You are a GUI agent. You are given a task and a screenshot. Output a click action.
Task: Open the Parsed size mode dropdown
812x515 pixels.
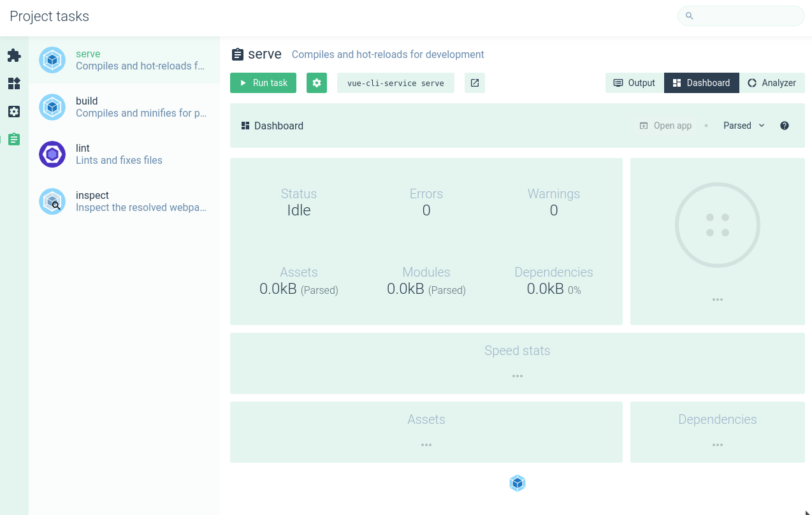pyautogui.click(x=744, y=126)
